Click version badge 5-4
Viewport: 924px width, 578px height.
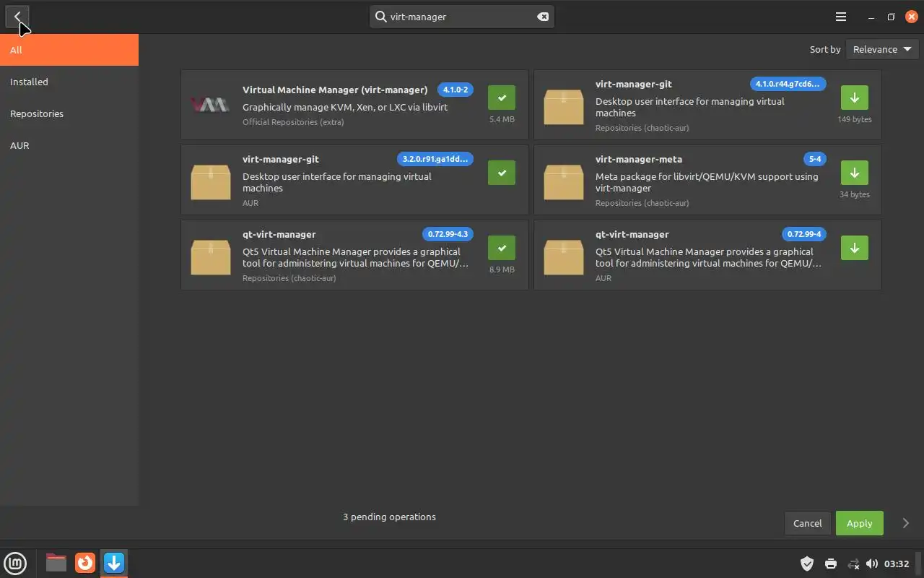[x=815, y=159]
